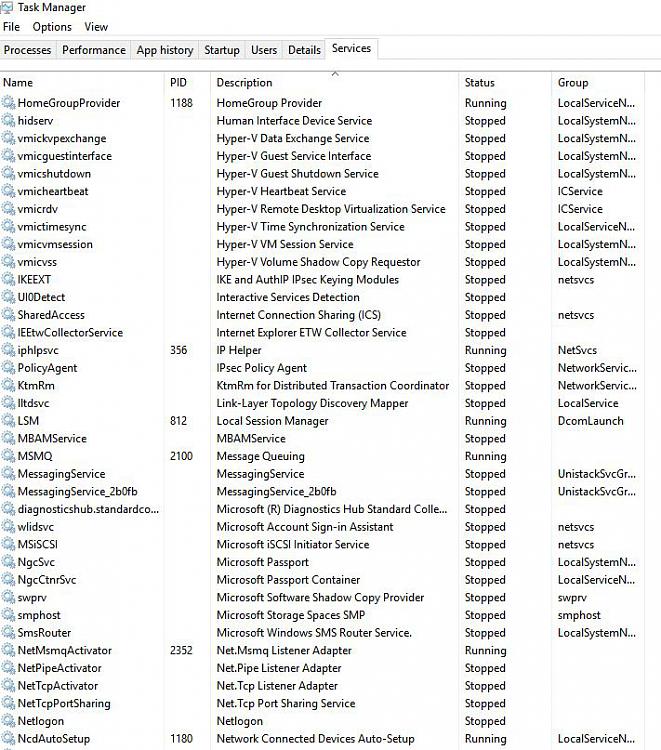Click the gear icon beside HomeGroupProvider
The width and height of the screenshot is (661, 750).
point(8,102)
